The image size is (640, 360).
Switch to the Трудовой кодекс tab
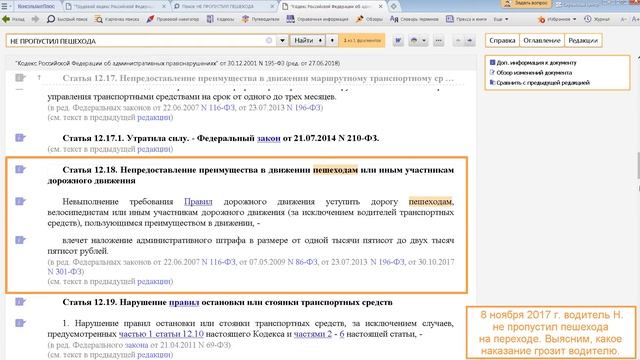tap(113, 7)
